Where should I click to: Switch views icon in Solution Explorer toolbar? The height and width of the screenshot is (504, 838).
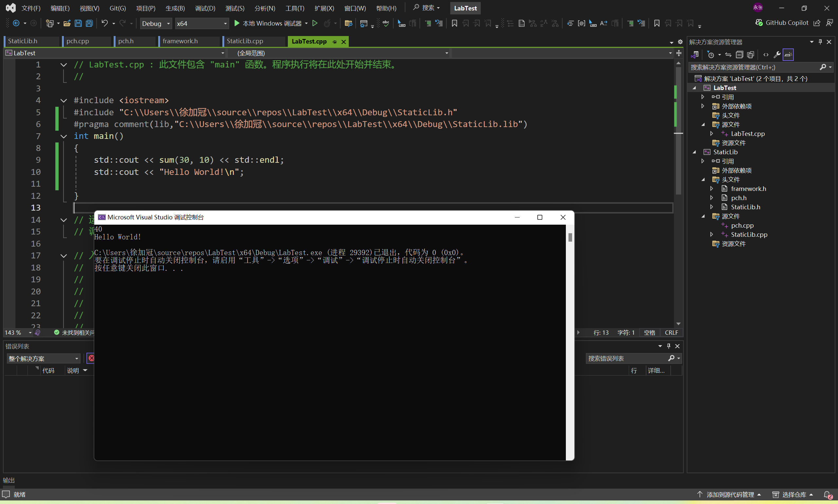click(695, 55)
